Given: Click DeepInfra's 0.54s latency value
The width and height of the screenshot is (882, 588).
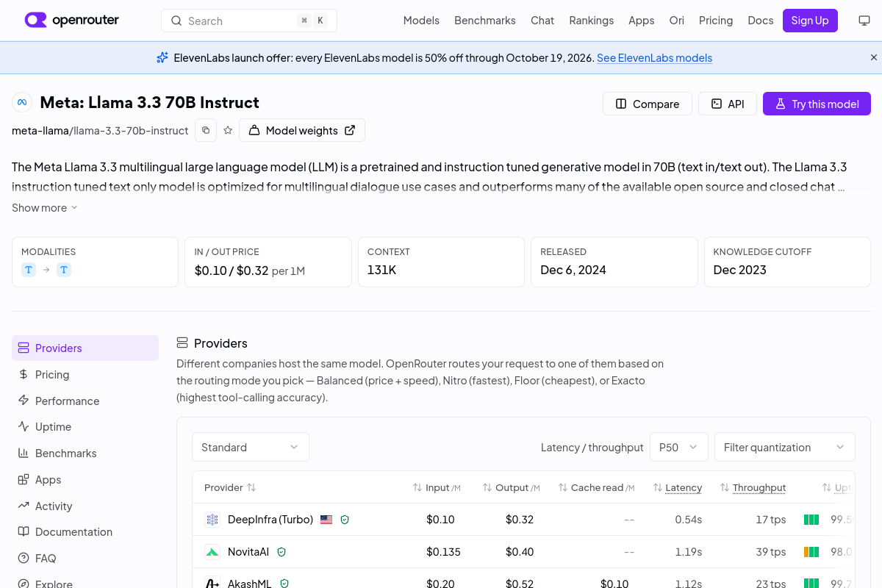Looking at the screenshot, I should [x=689, y=520].
